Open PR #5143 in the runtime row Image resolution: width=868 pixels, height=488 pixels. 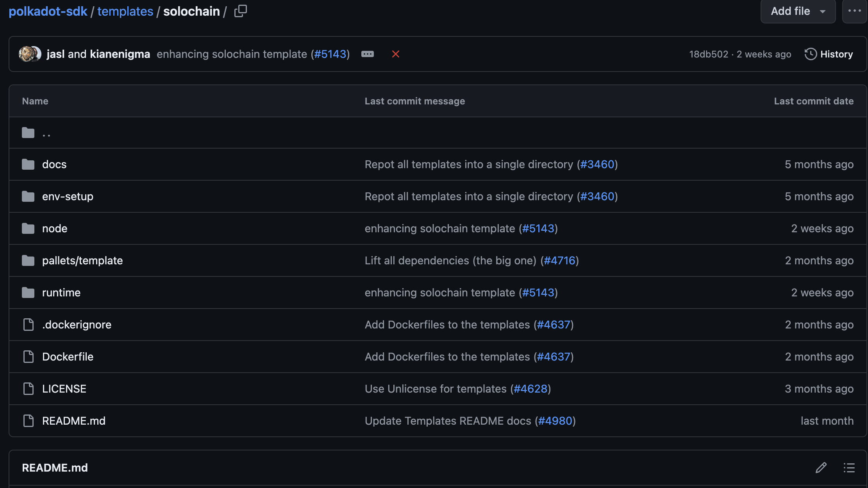pos(538,292)
